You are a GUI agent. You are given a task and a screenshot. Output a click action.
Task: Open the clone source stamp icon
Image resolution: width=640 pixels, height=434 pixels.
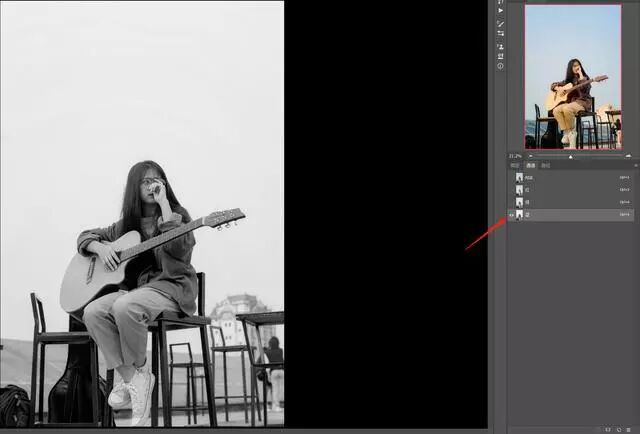pyautogui.click(x=500, y=47)
